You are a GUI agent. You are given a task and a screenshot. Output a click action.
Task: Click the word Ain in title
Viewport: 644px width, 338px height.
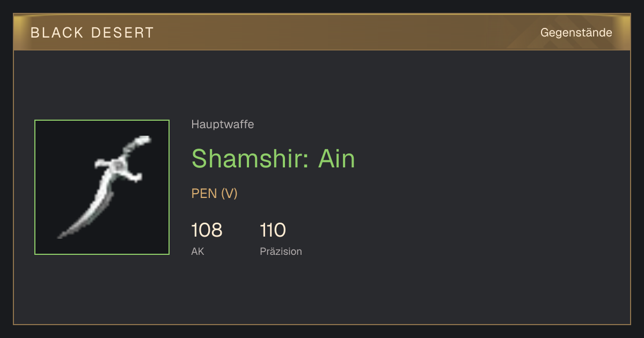pos(337,159)
